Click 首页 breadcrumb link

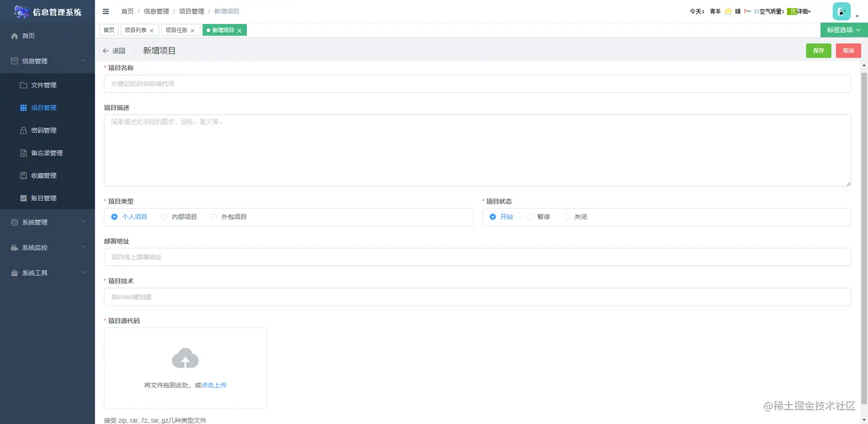[127, 11]
